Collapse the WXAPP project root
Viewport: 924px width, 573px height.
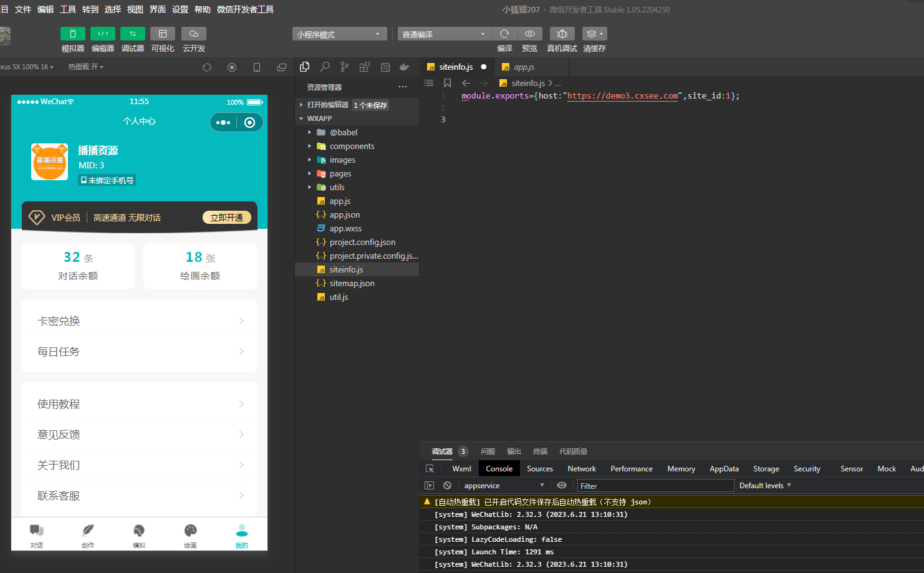[x=357, y=118]
